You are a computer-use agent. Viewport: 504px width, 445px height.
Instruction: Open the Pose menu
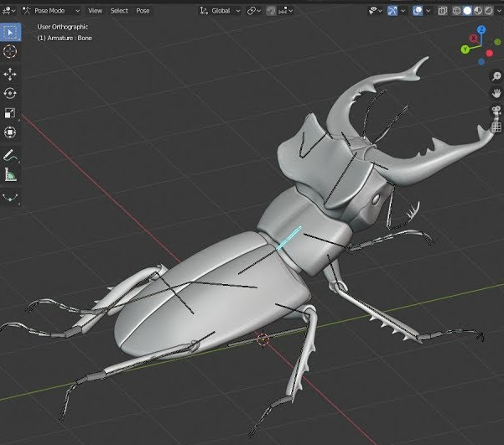(143, 11)
